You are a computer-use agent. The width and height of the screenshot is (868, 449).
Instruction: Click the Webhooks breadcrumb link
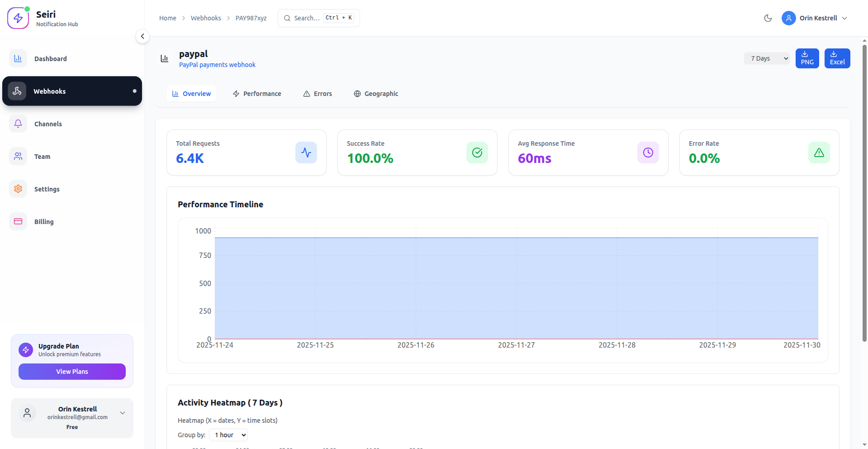coord(206,18)
